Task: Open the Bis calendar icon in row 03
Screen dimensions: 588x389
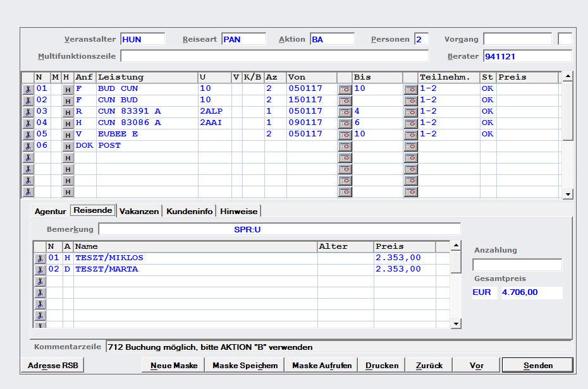Action: 410,112
